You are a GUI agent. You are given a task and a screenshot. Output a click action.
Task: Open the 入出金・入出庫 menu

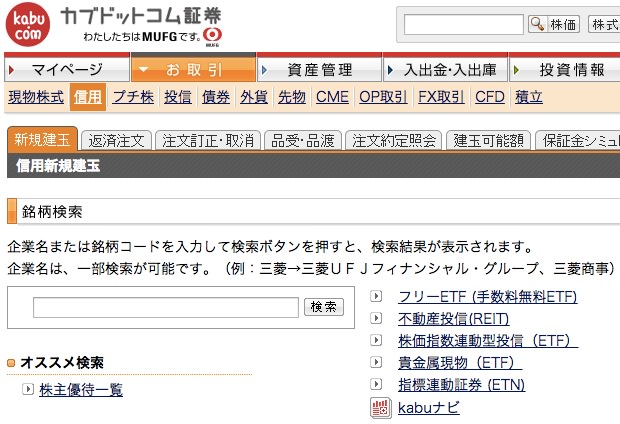click(445, 68)
